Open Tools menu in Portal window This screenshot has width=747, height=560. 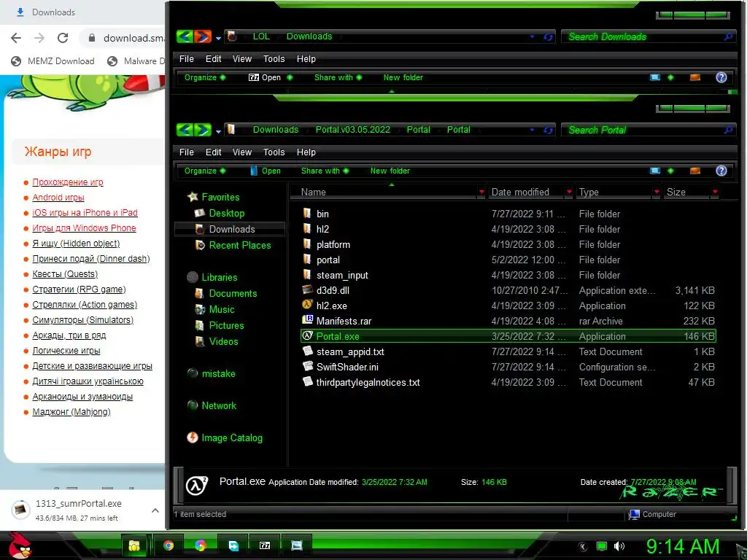[x=274, y=152]
